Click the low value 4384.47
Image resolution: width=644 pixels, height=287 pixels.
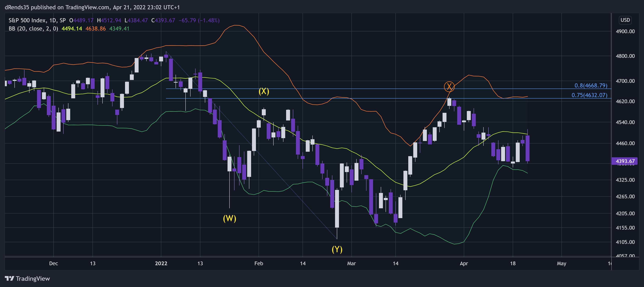click(138, 20)
